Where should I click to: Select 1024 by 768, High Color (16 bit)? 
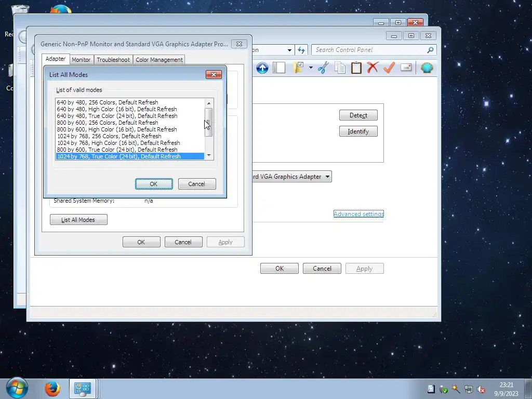click(x=130, y=143)
